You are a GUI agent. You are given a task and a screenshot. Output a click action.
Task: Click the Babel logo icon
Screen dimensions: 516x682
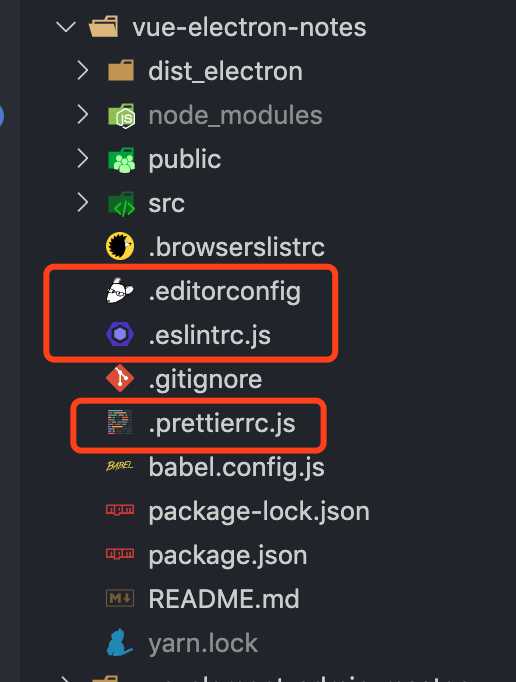click(120, 466)
